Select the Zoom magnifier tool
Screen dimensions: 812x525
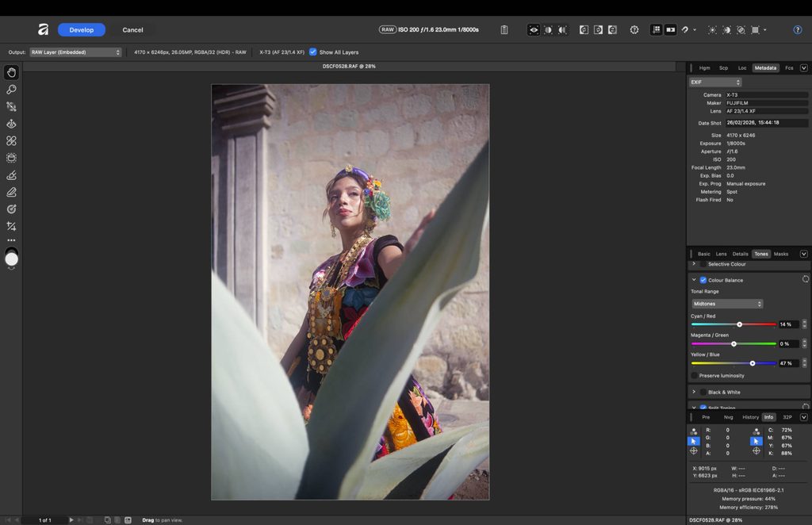coord(11,90)
